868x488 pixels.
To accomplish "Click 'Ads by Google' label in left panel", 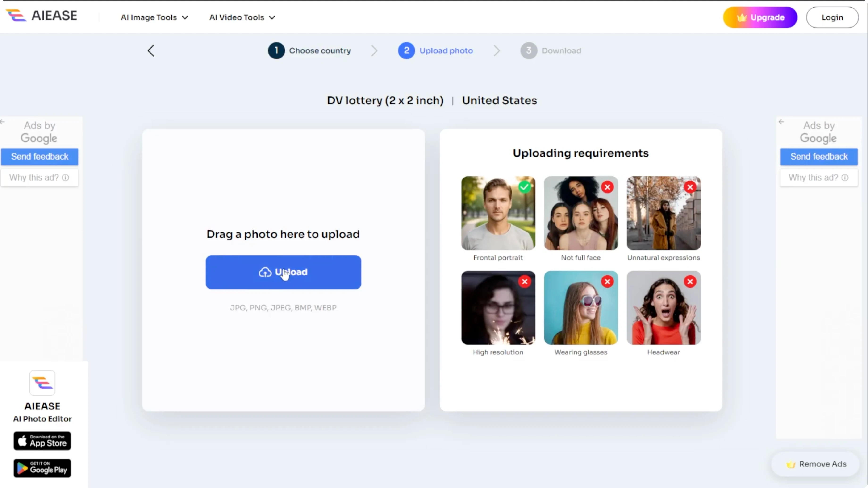I will click(39, 132).
